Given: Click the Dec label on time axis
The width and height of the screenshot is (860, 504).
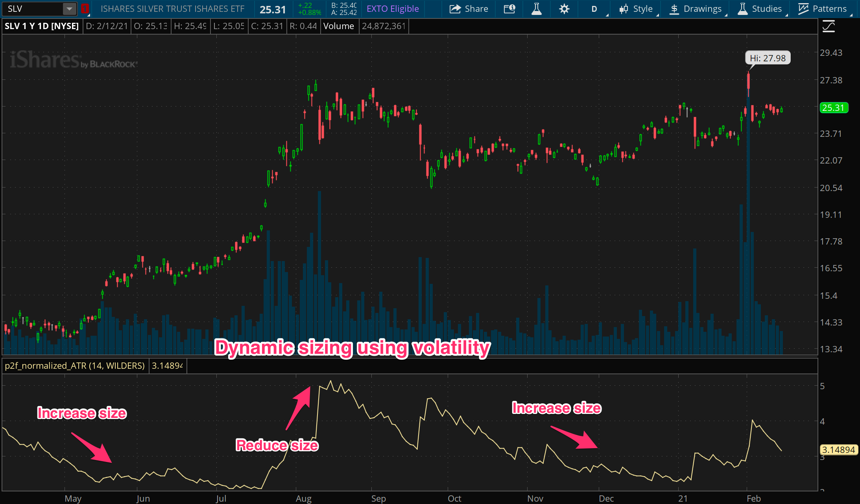Looking at the screenshot, I should [606, 498].
